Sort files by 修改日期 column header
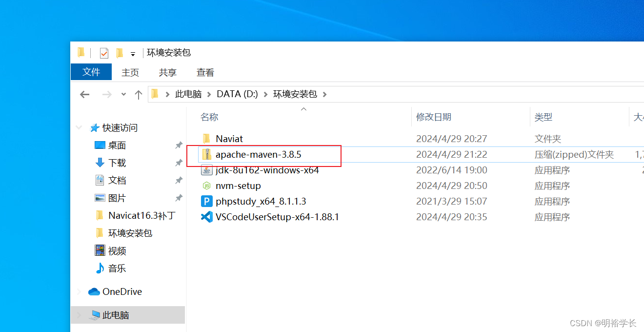The image size is (644, 332). tap(434, 117)
